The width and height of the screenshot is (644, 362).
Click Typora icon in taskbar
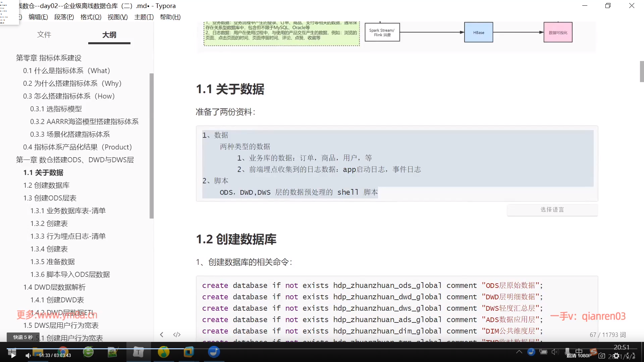(x=138, y=352)
